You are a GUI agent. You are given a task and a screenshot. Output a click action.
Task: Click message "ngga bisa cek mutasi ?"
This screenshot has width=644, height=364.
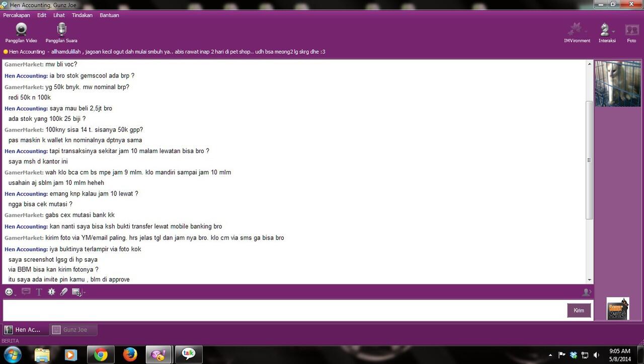coord(40,204)
